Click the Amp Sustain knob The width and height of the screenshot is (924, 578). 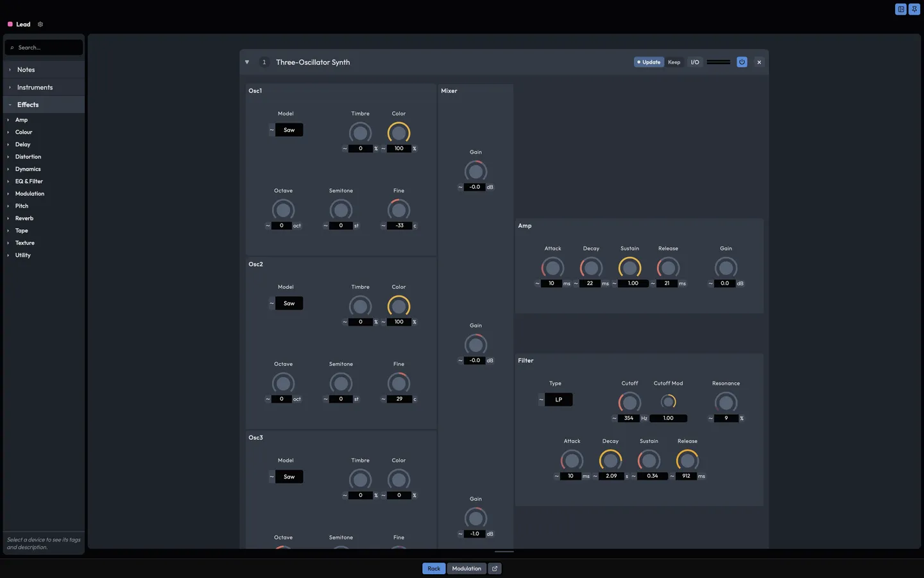click(x=629, y=268)
